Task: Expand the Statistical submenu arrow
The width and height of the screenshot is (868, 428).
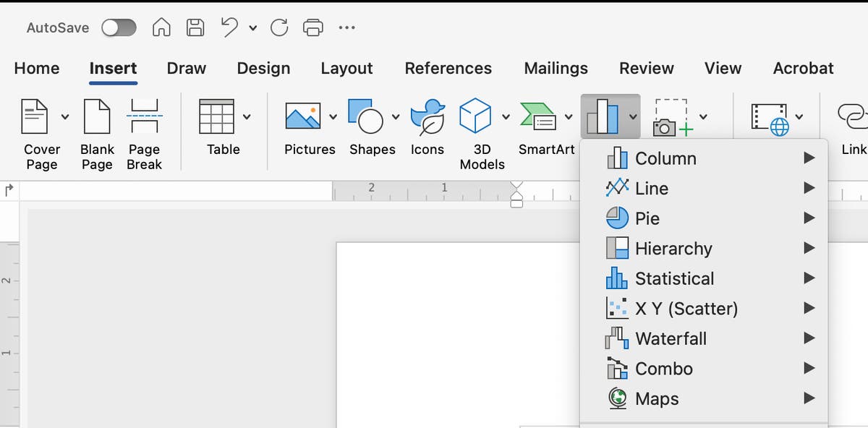Action: 809,278
